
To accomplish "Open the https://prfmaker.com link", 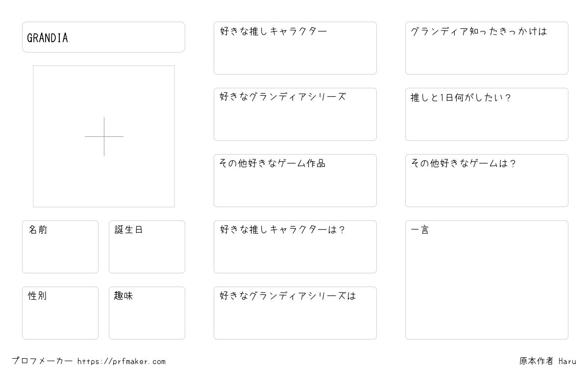I will pyautogui.click(x=122, y=362).
